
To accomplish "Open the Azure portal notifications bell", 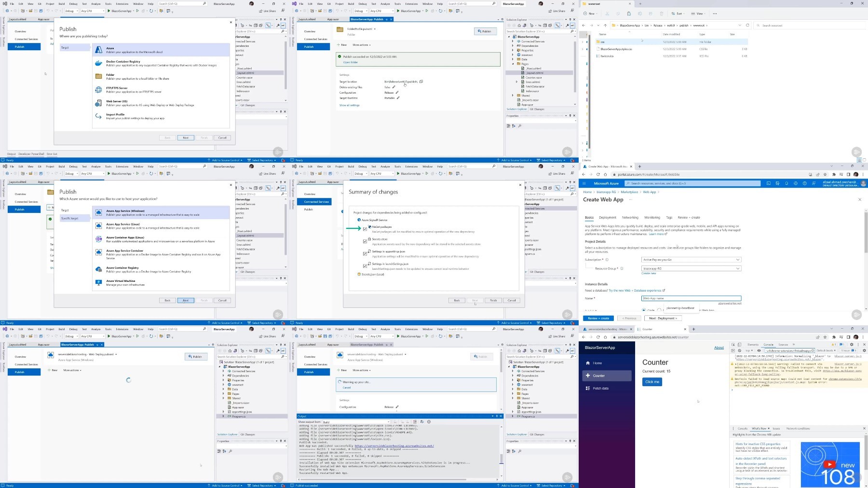I will coord(787,183).
